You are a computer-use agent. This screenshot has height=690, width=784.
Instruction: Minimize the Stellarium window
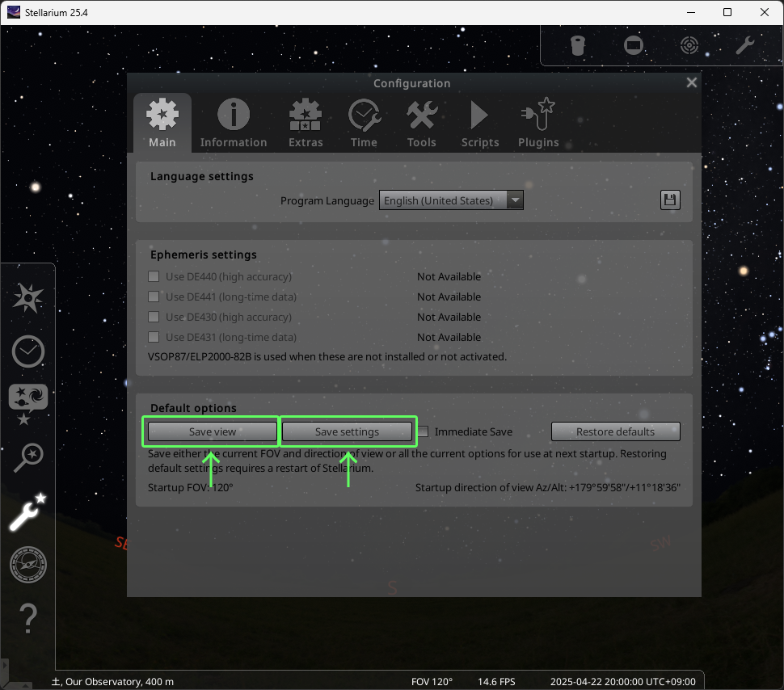(x=691, y=12)
